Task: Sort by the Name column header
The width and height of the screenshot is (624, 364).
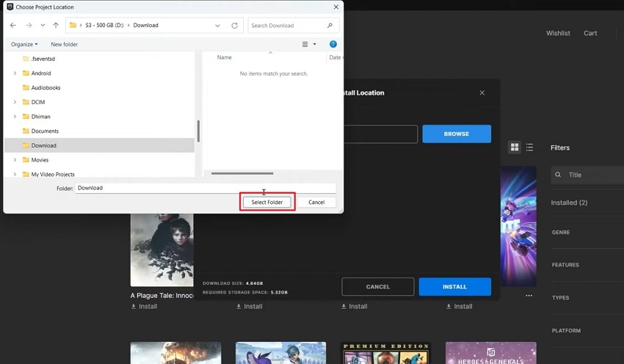Action: pyautogui.click(x=224, y=57)
